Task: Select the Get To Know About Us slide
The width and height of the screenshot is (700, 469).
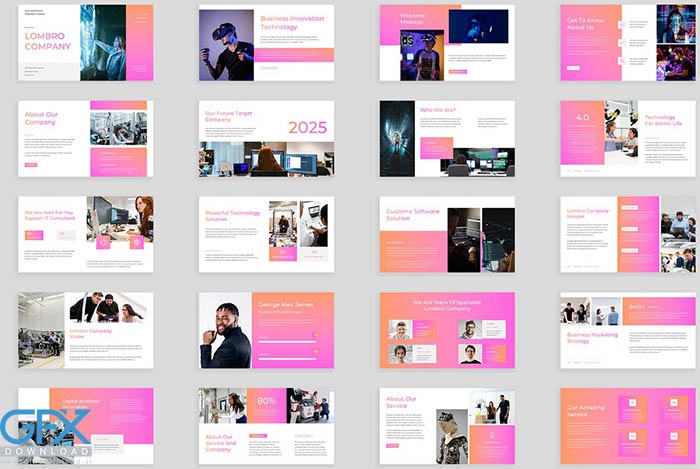Action: (627, 42)
